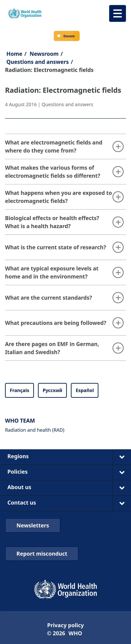131x644 pixels.
Task: Open the hamburger navigation menu
Action: (x=117, y=14)
